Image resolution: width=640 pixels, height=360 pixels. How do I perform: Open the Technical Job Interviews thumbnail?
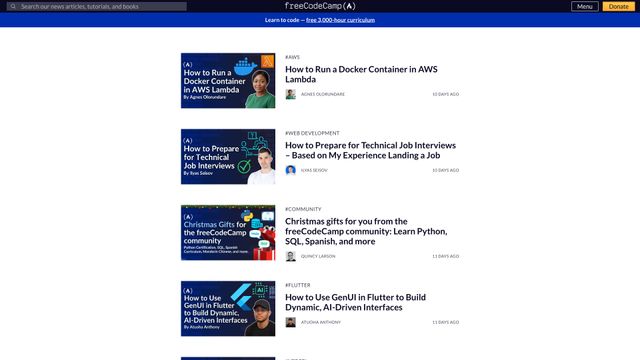click(228, 157)
